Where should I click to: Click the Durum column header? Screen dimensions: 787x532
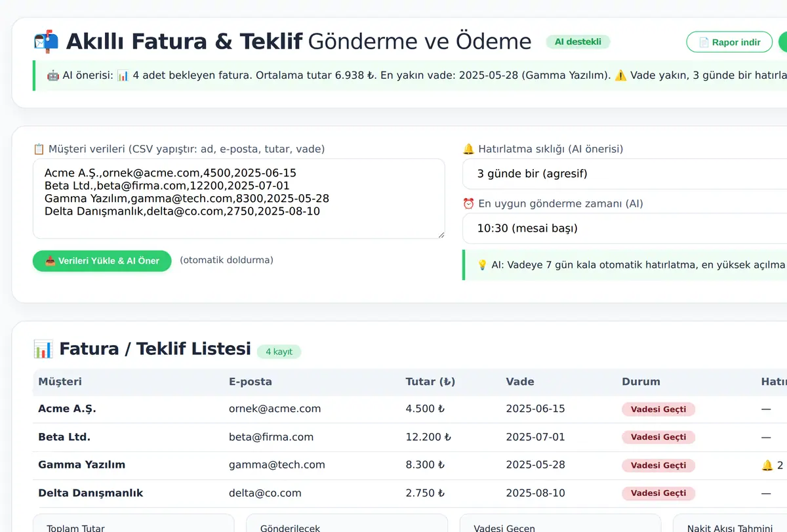coord(641,382)
